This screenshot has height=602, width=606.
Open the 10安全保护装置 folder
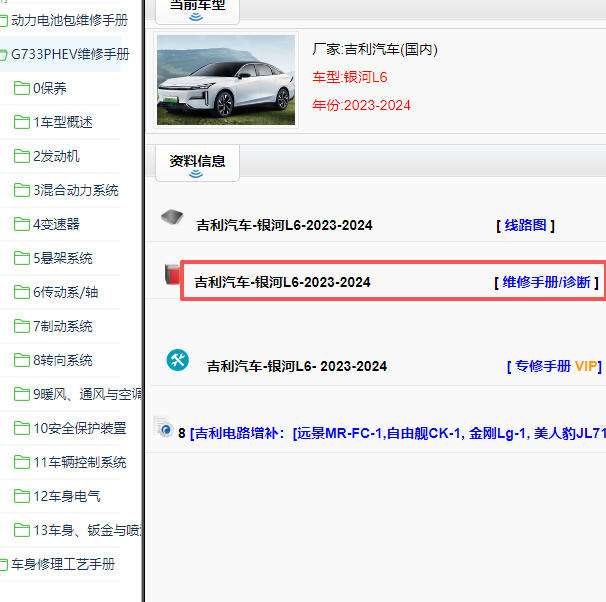80,429
